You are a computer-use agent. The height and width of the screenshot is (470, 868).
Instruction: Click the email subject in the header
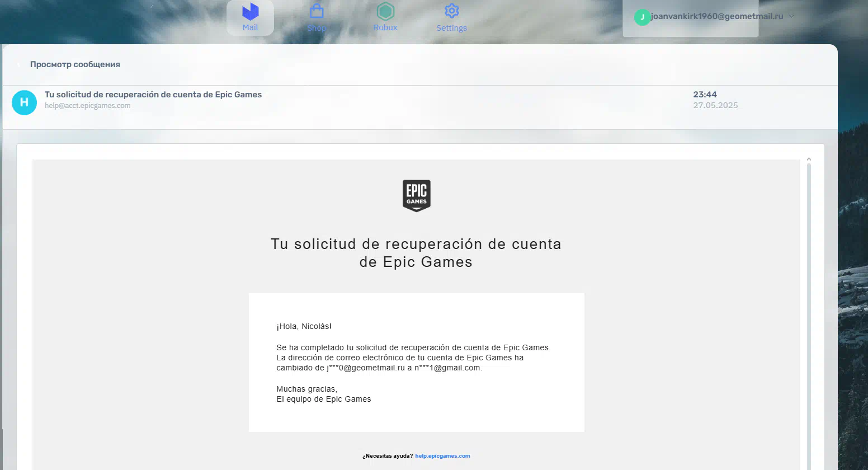[153, 95]
